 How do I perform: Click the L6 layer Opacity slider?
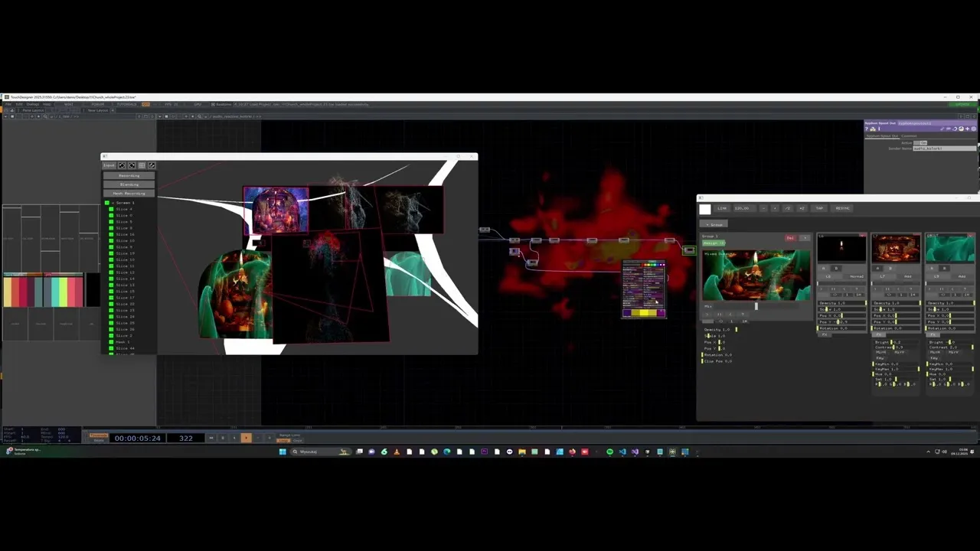point(842,303)
